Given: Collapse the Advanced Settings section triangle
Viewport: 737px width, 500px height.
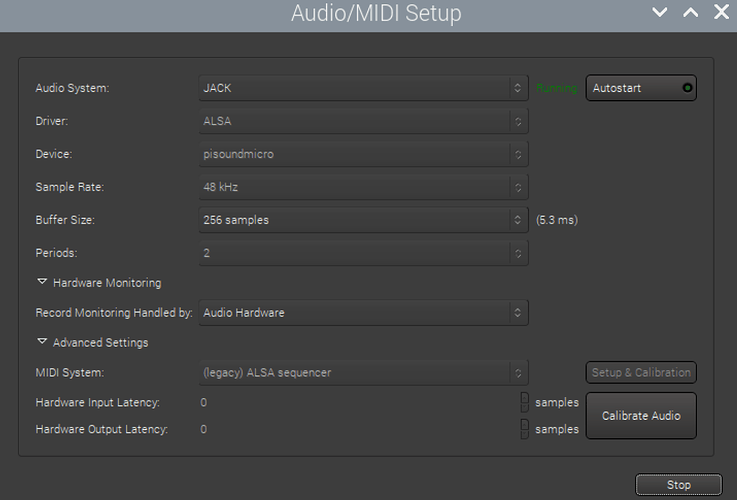Looking at the screenshot, I should click(x=42, y=342).
